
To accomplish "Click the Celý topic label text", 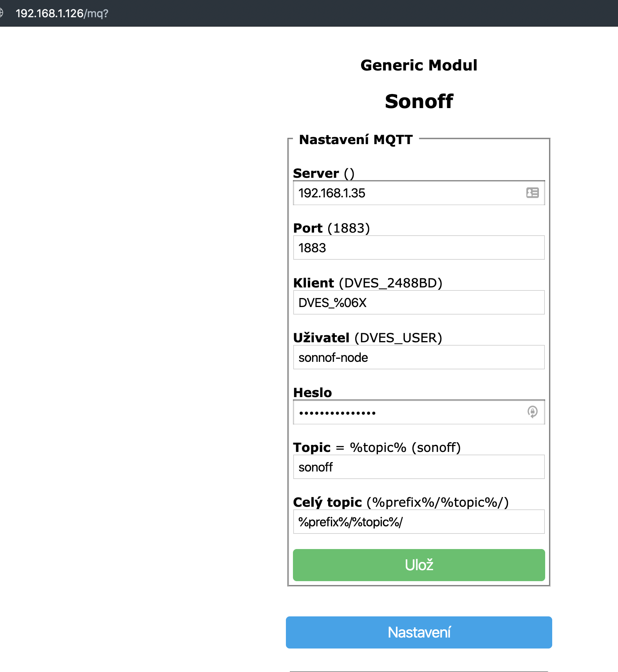I will point(327,502).
